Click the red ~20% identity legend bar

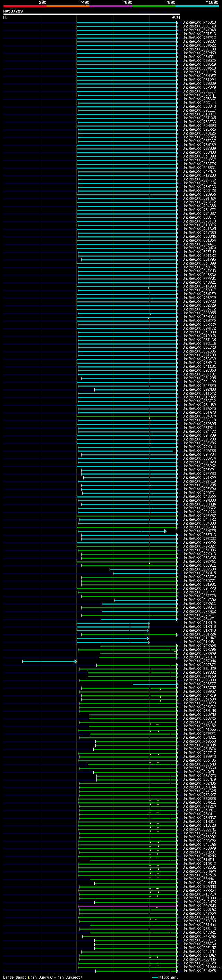(x=25, y=6)
